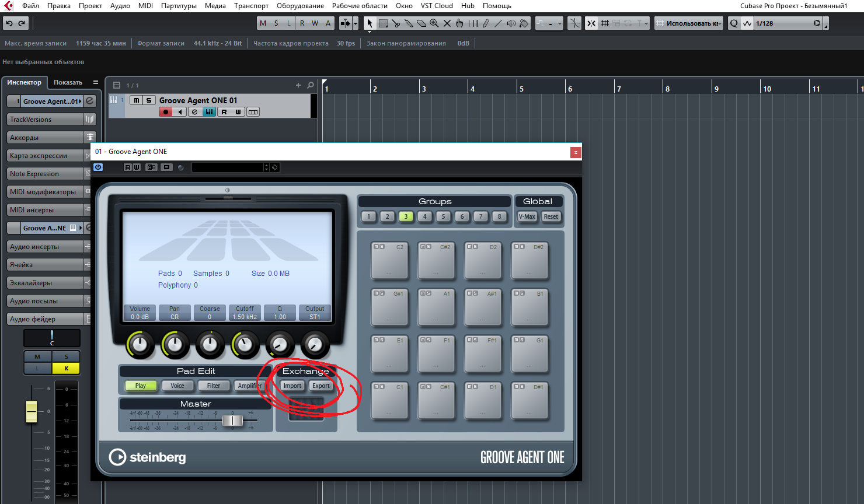The width and height of the screenshot is (864, 504).
Task: Choose the Play speaker tool
Action: tap(511, 23)
